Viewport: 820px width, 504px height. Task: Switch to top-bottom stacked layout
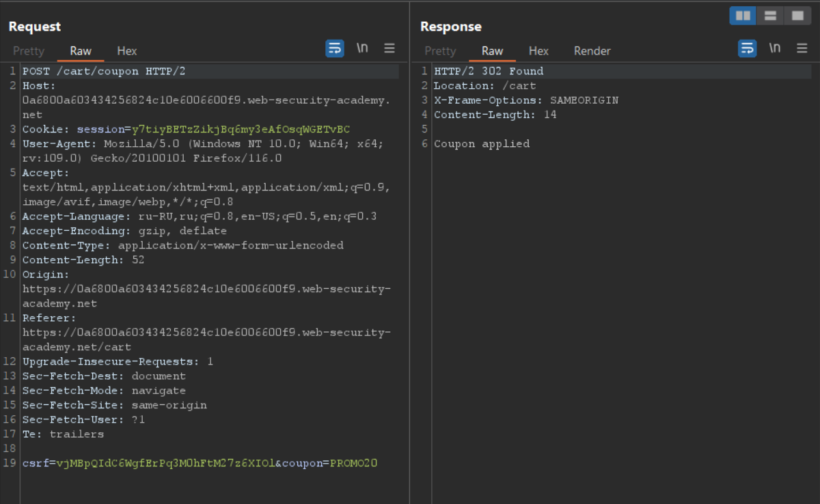[x=770, y=16]
